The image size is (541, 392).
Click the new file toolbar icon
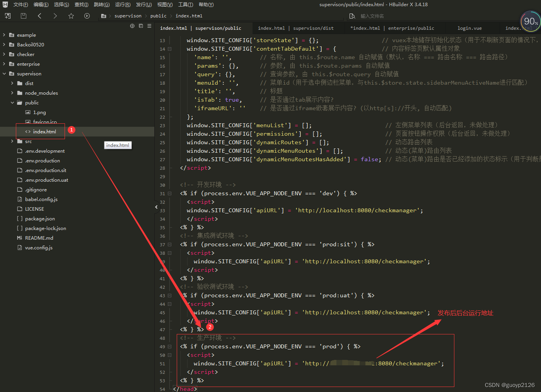click(8, 16)
